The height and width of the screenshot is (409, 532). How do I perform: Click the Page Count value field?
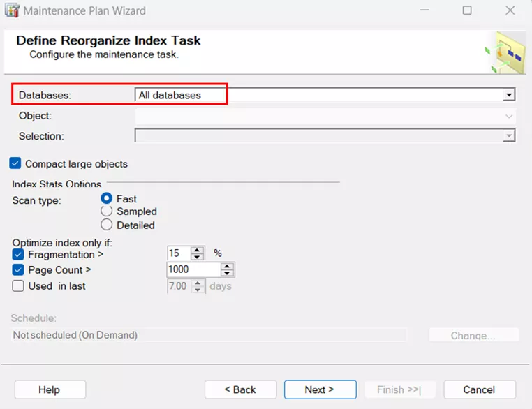point(193,269)
